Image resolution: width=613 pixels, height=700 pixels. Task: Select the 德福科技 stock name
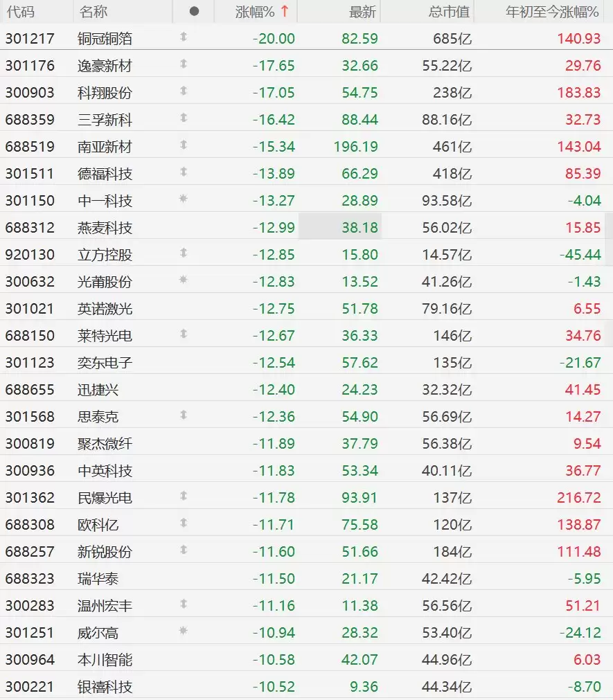(105, 174)
